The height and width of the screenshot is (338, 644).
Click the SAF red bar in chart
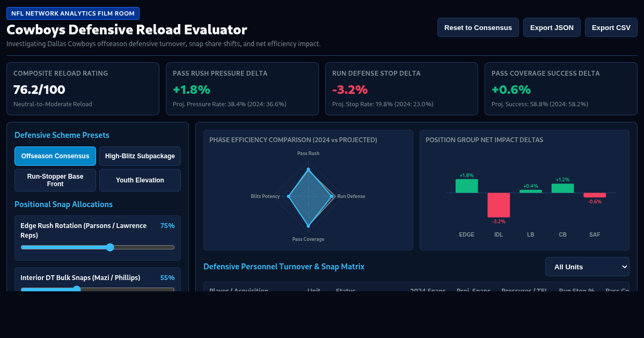pos(595,195)
